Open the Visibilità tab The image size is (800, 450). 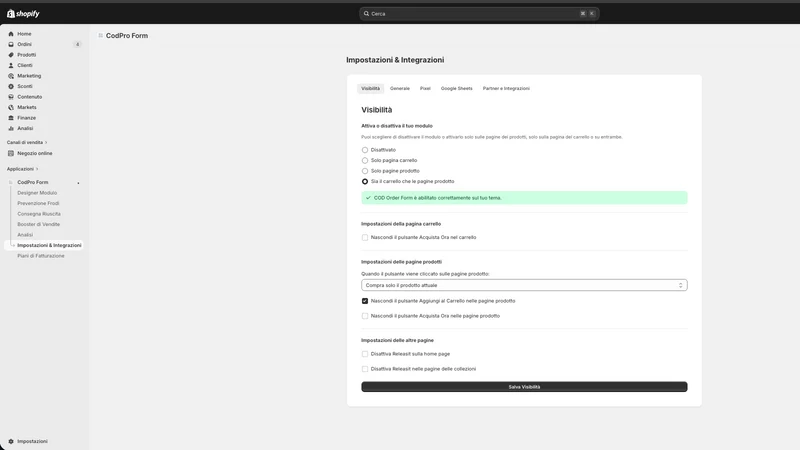click(x=370, y=88)
